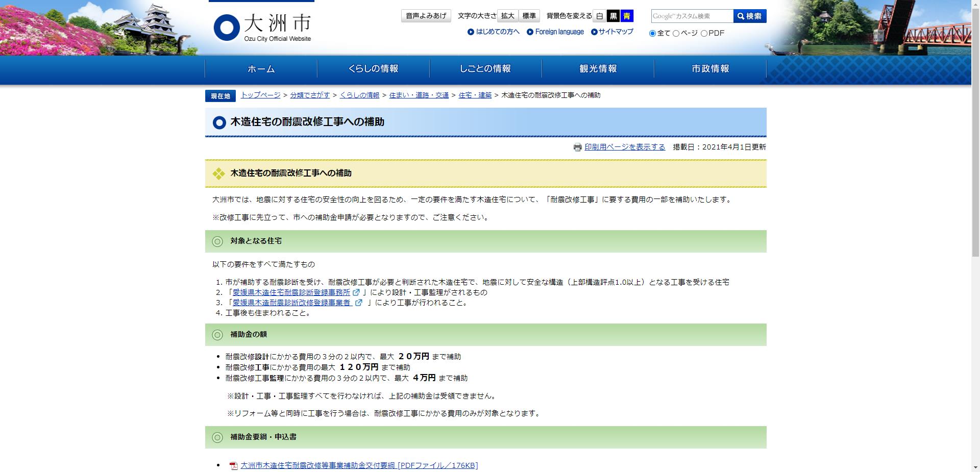Click the arrow icon before Foreign language

click(530, 32)
